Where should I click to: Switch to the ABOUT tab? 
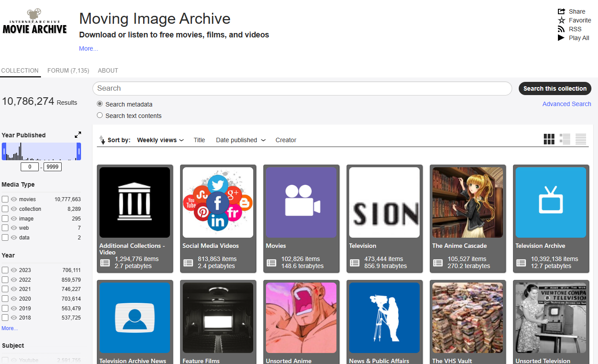click(108, 70)
